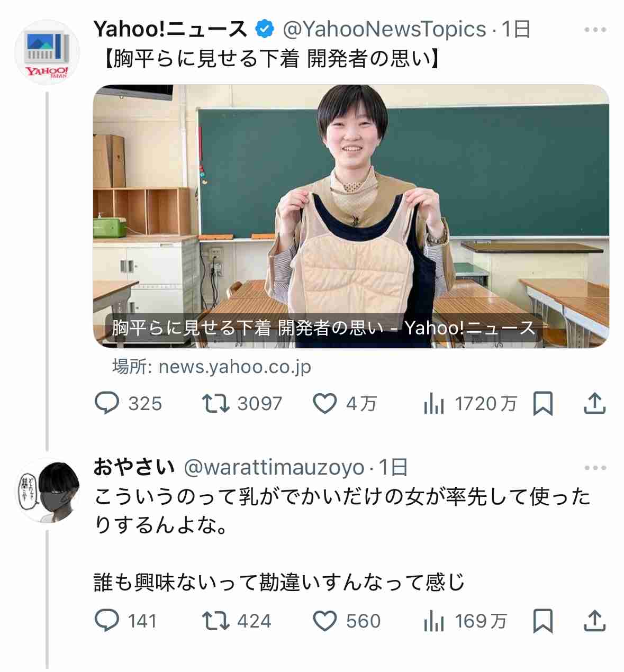Retweet おやさい's reply

(x=237, y=621)
